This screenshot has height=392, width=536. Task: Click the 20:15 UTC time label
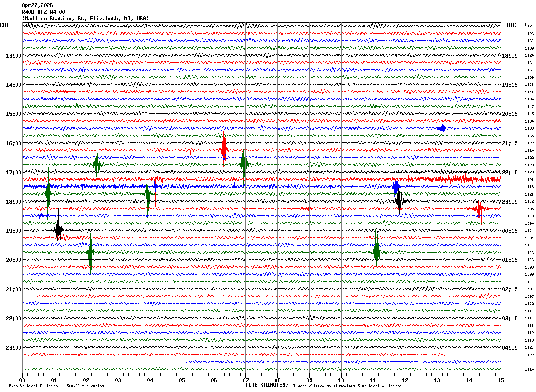point(510,114)
